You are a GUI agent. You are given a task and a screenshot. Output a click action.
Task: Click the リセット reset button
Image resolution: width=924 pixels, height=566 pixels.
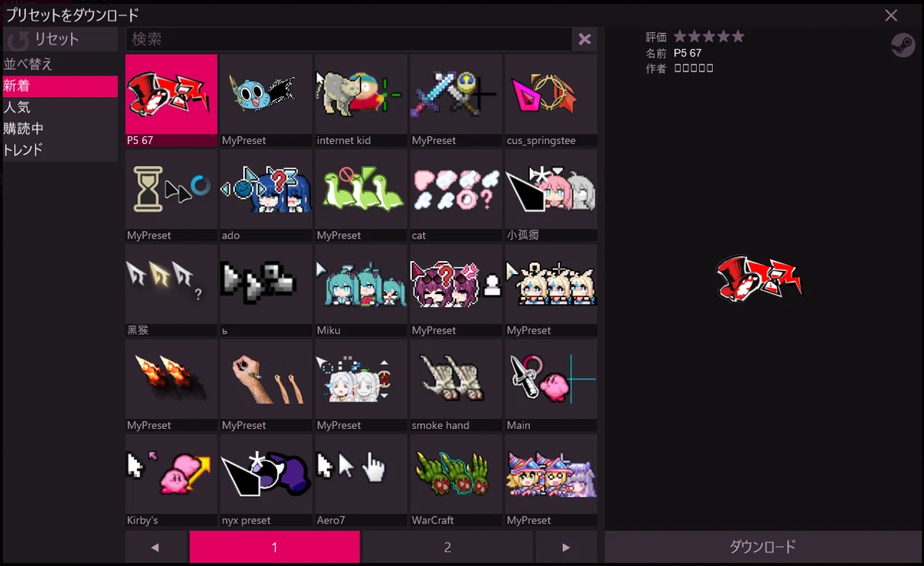pyautogui.click(x=60, y=39)
